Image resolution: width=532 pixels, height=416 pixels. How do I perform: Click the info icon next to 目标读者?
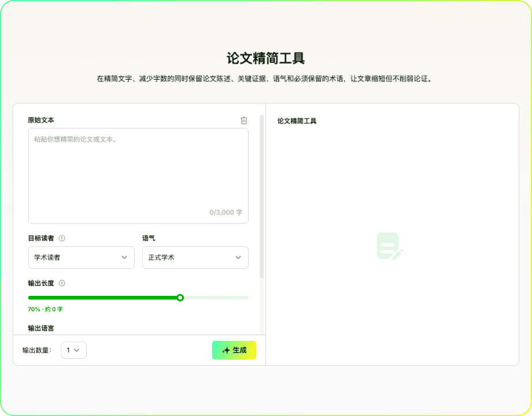click(x=62, y=238)
